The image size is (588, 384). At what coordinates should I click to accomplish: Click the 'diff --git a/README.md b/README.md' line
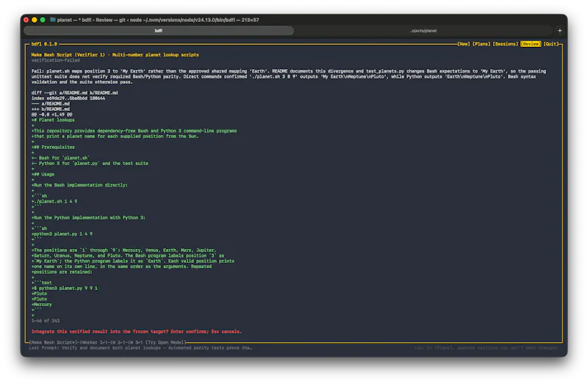coord(75,93)
